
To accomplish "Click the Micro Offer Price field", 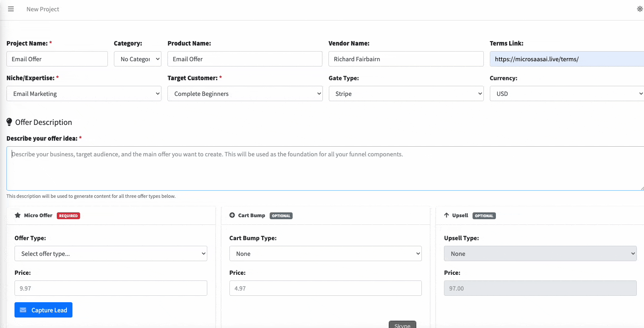I will click(x=111, y=288).
